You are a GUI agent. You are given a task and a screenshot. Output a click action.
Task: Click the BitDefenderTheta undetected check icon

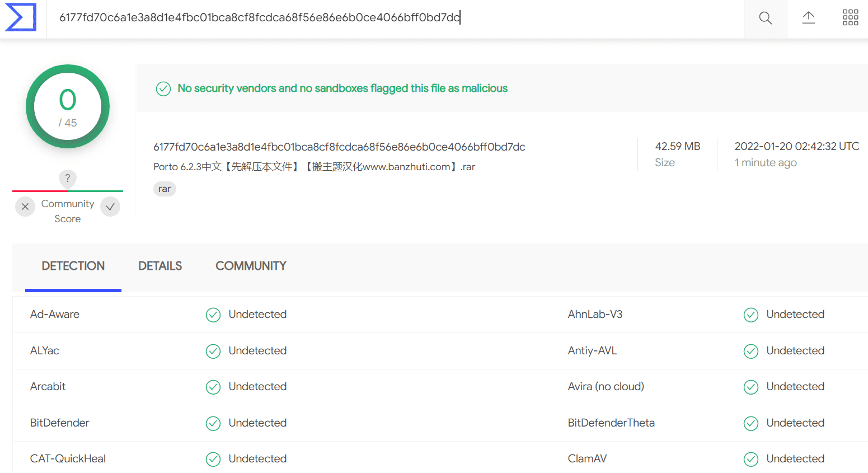point(751,424)
